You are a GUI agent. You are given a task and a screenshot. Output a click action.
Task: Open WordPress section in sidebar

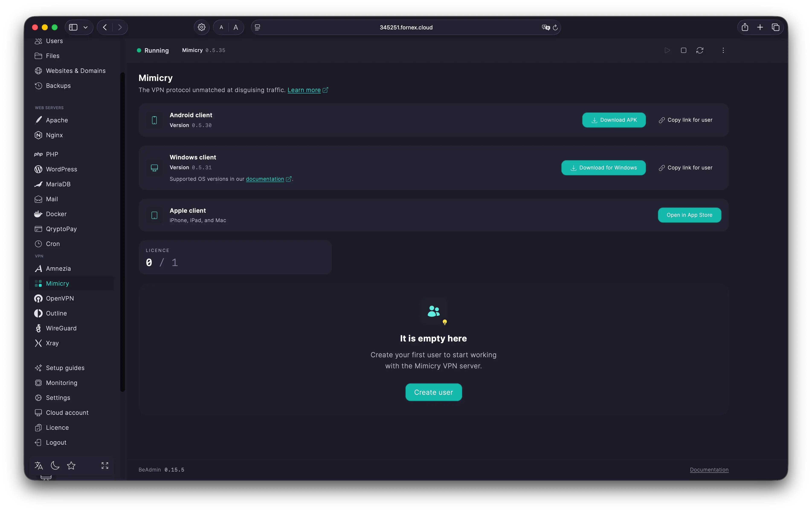71,169
